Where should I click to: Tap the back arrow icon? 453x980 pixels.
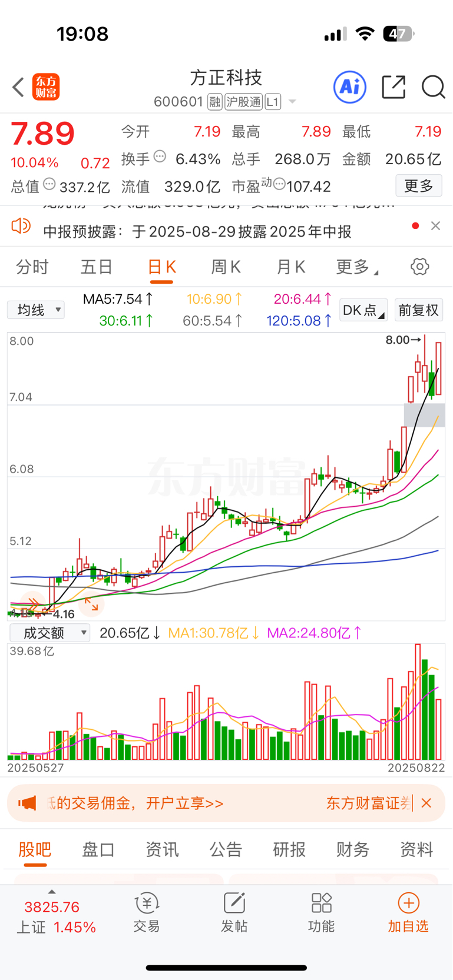18,87
